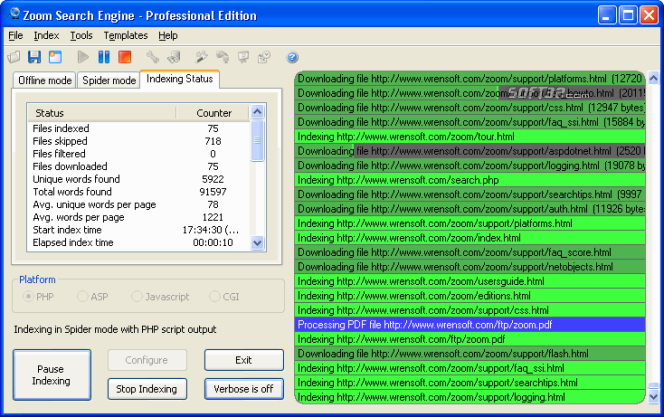The image size is (664, 417).
Task: Click the Indexing search.php log line
Action: pyautogui.click(x=470, y=180)
